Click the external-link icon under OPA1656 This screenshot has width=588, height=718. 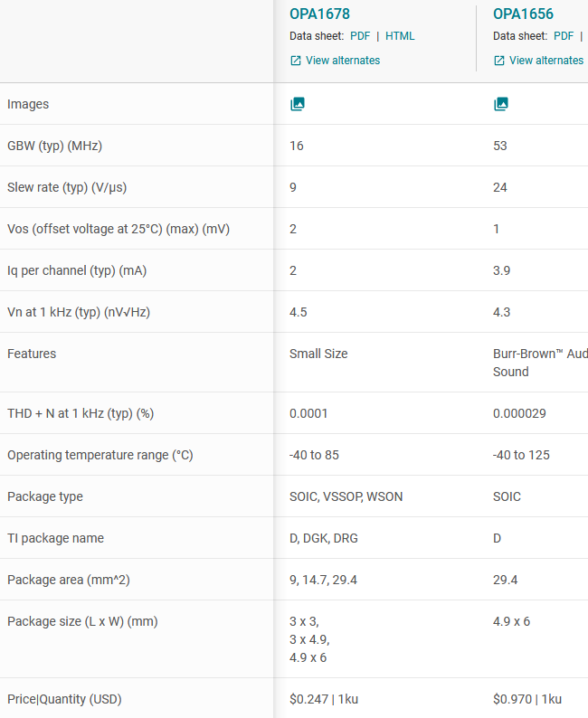[499, 61]
